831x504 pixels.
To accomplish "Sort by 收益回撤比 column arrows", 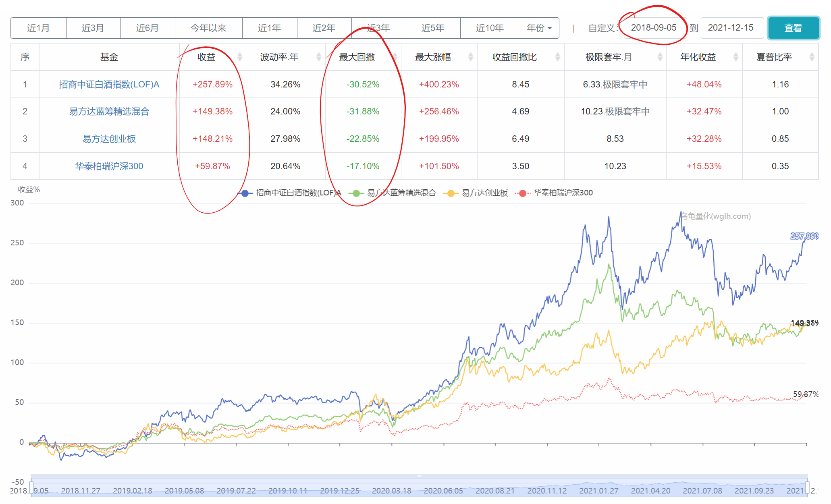I will point(558,57).
